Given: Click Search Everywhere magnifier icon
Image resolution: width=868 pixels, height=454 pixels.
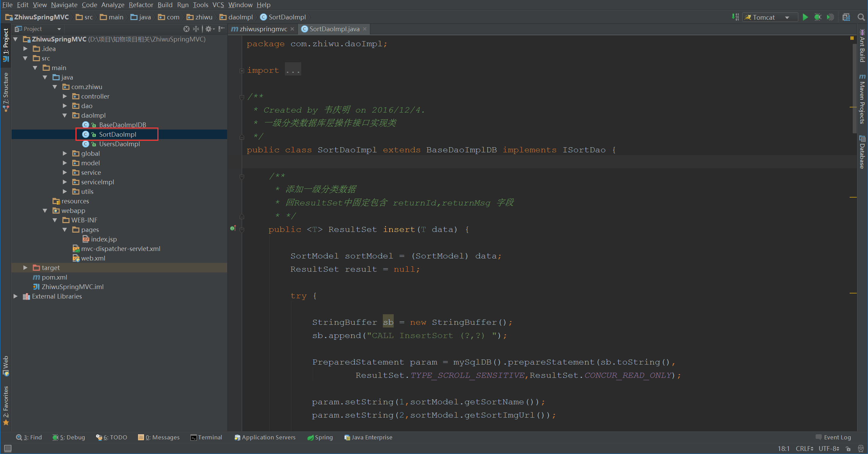Looking at the screenshot, I should pos(861,17).
